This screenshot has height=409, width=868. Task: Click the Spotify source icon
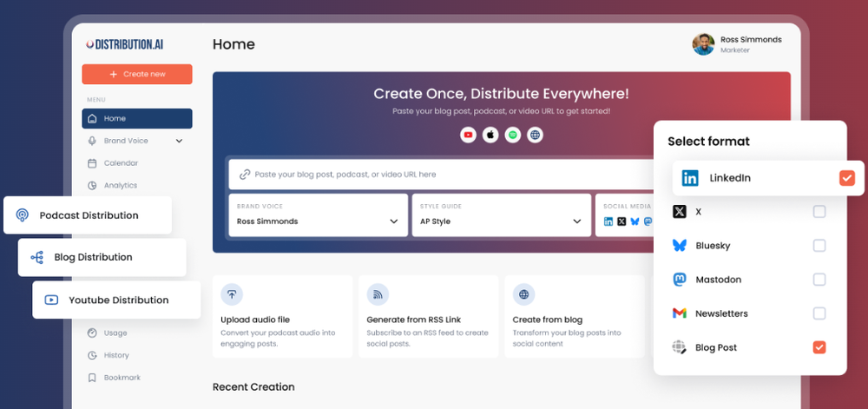(513, 135)
